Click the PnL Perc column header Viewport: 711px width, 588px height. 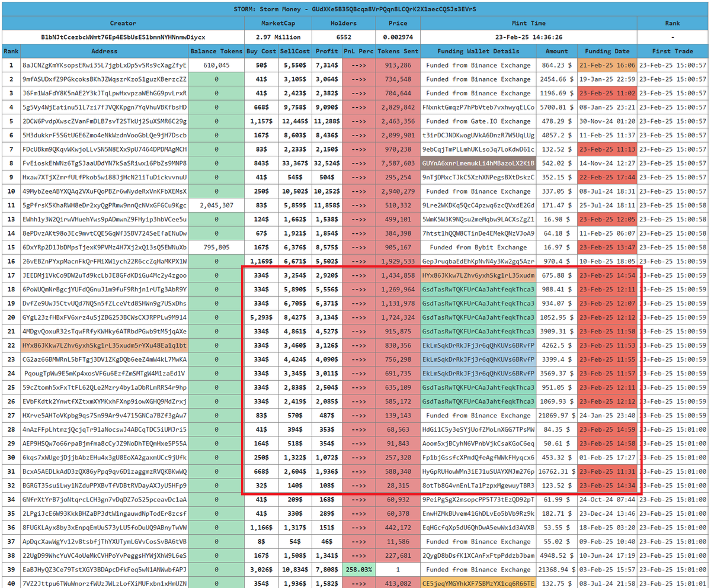[358, 52]
